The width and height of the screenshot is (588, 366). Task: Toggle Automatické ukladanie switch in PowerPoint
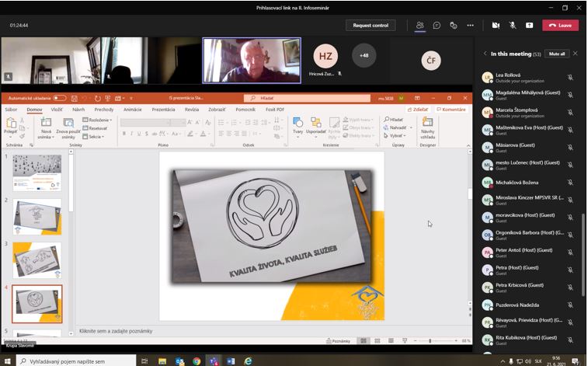(x=59, y=98)
